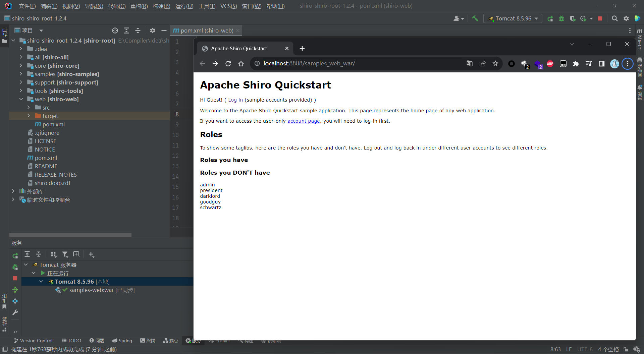Viewport: 644px width, 354px height.
Task: Translate this page icon in address bar
Action: tap(470, 64)
